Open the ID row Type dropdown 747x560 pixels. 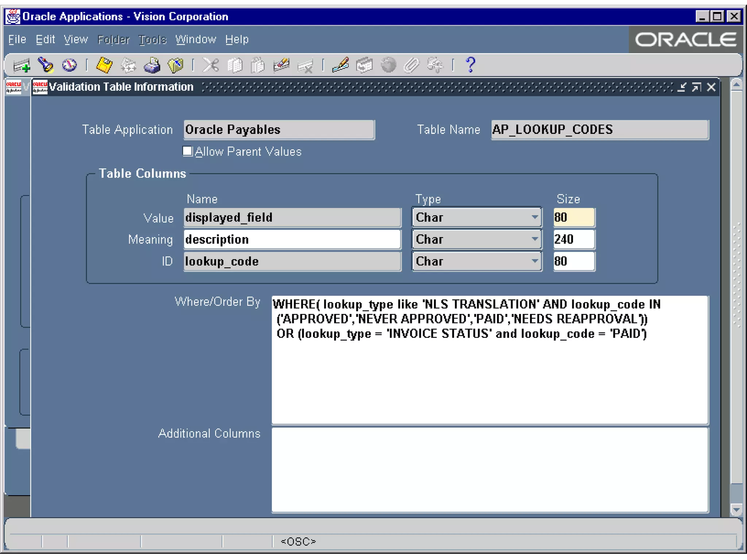pos(534,261)
